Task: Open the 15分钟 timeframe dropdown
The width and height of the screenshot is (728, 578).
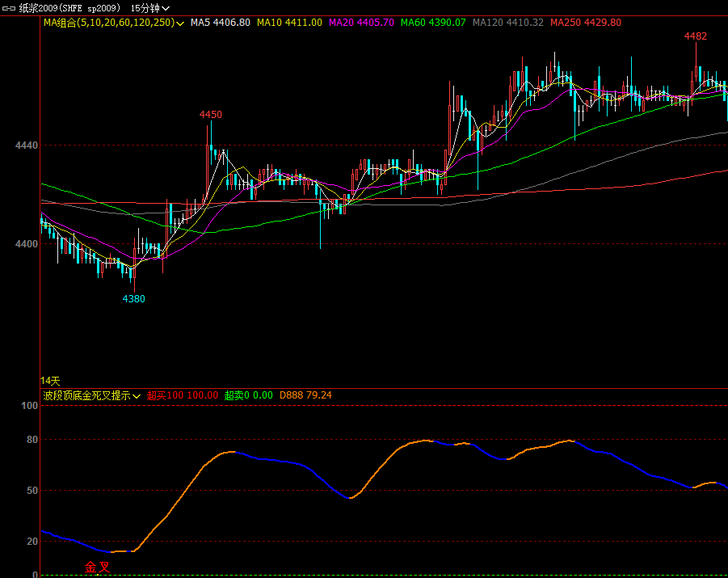Action: (x=150, y=8)
